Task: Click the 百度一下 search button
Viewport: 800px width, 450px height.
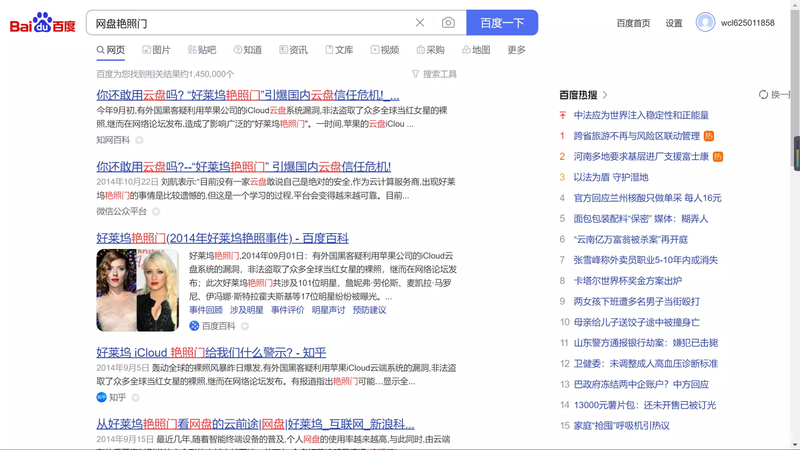Action: coord(502,22)
